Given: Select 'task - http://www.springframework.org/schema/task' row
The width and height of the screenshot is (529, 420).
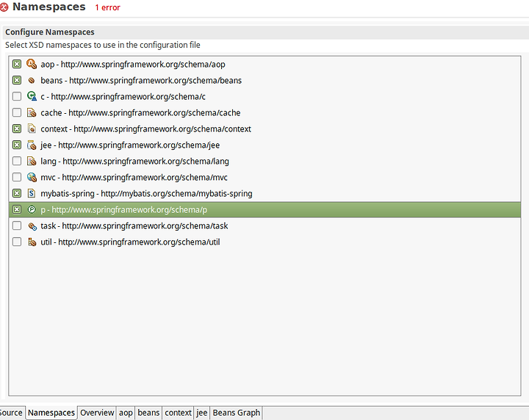Looking at the screenshot, I should point(264,226).
